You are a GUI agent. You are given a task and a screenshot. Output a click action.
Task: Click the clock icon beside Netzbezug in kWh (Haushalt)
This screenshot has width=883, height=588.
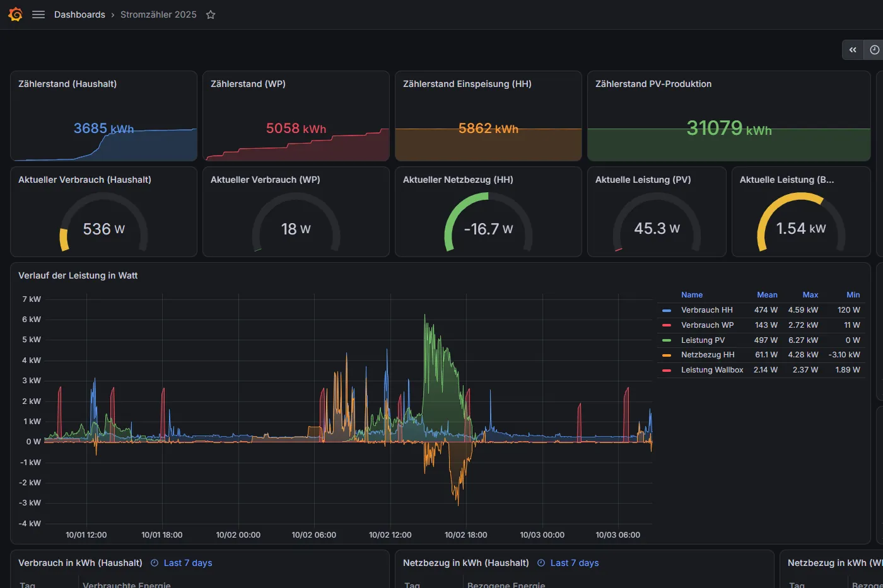click(x=541, y=563)
